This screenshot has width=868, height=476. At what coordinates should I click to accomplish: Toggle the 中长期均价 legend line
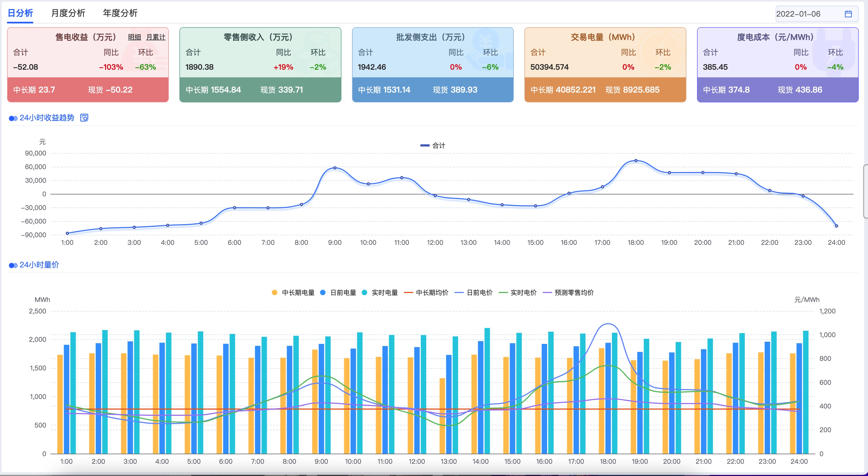426,293
